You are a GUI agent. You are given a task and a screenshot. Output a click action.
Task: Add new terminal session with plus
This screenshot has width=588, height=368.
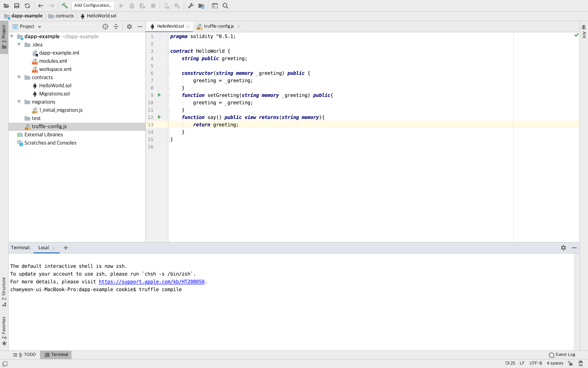[x=66, y=248]
